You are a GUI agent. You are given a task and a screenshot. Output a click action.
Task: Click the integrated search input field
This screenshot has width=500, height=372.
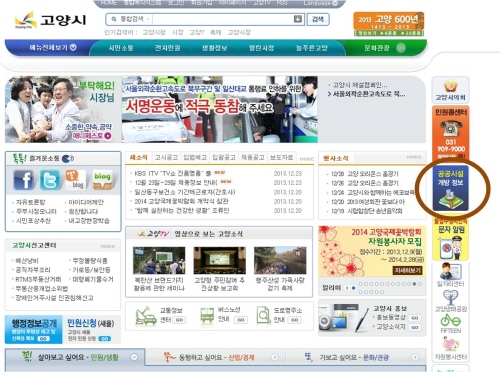tap(223, 19)
